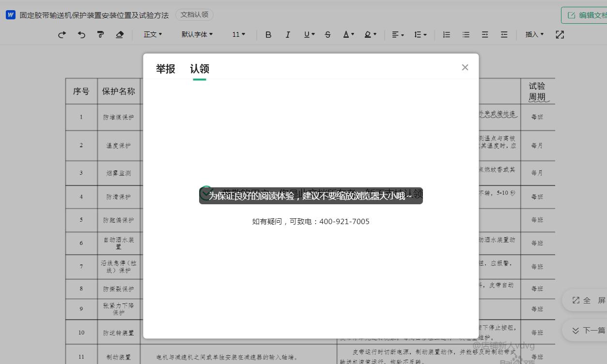Increase paragraph indent

point(485,34)
